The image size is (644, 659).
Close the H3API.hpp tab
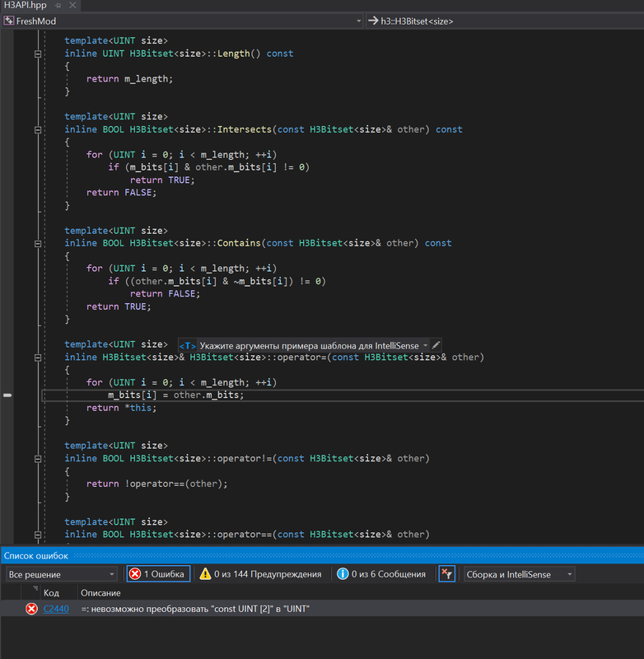[72, 5]
